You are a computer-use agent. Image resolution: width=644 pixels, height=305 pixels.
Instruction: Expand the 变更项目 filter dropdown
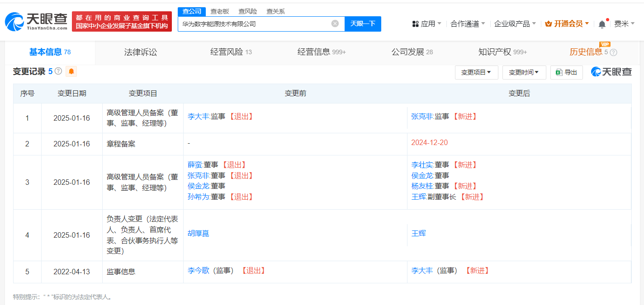[x=476, y=72]
